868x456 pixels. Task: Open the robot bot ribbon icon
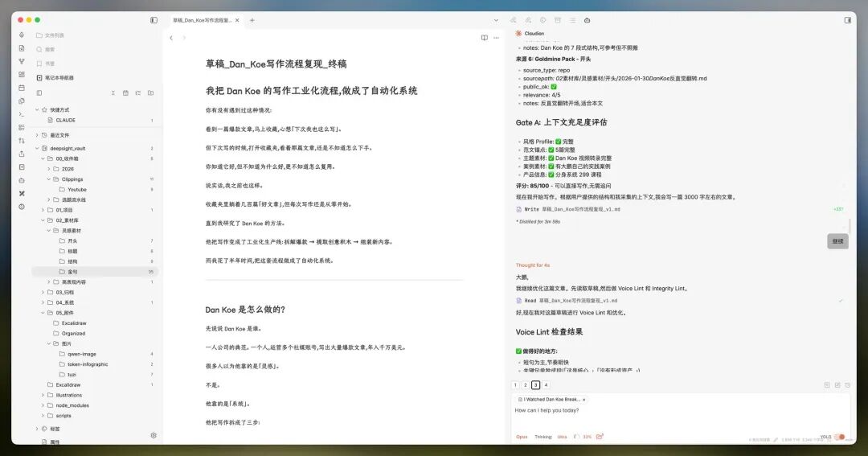point(22,180)
